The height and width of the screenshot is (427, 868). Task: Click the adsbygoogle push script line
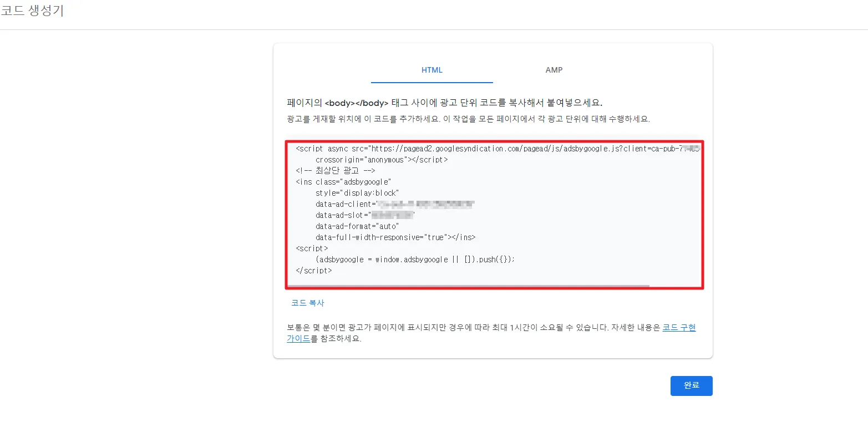tap(415, 260)
